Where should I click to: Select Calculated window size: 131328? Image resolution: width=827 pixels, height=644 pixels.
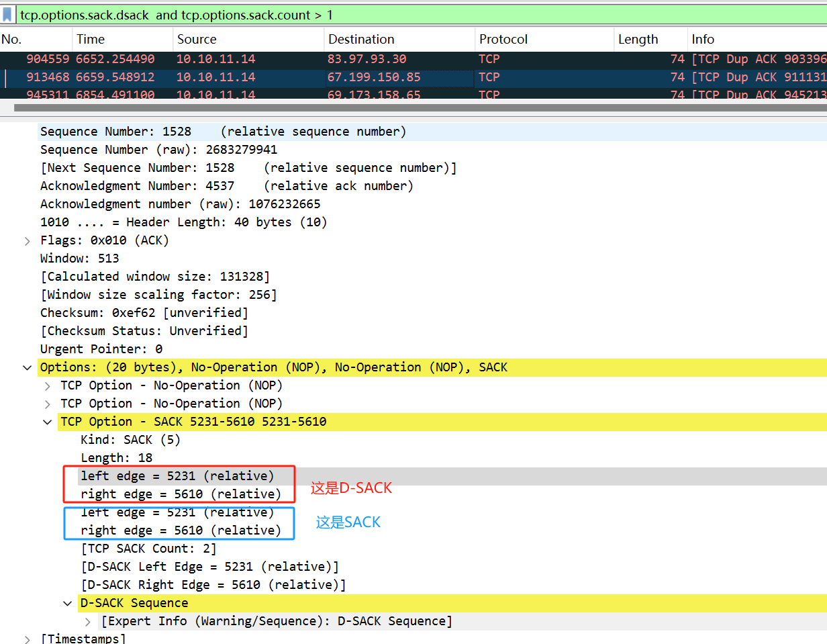click(x=155, y=277)
